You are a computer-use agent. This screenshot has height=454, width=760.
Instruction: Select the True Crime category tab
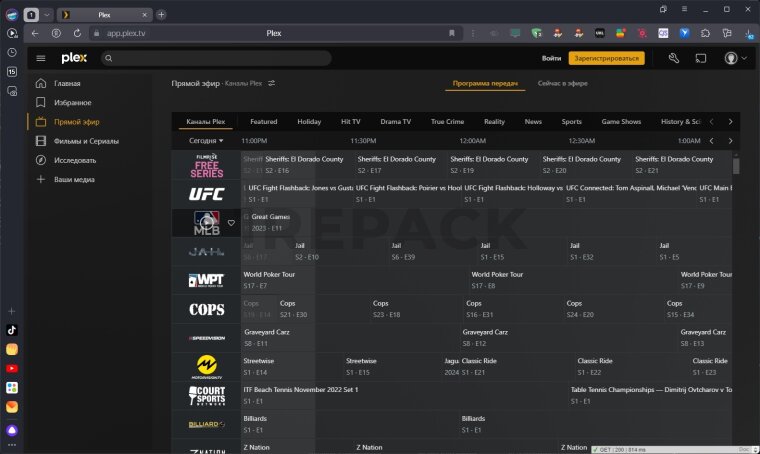click(x=447, y=121)
